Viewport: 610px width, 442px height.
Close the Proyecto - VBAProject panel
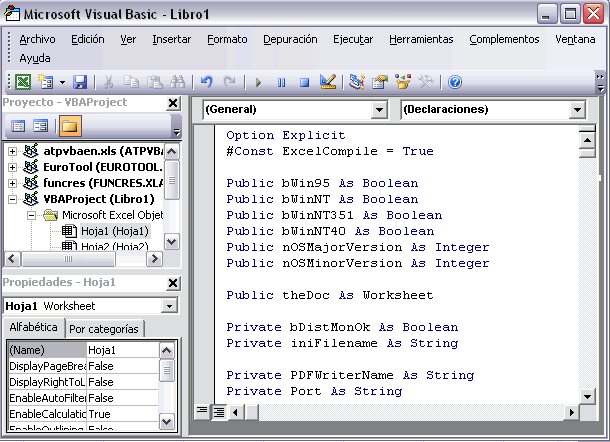(173, 103)
